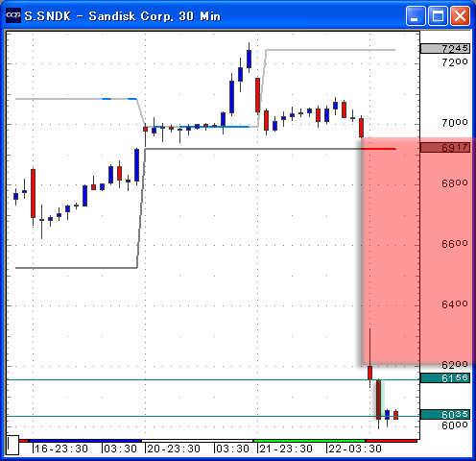Click the 20-23:30 time axis label
The image size is (476, 461).
point(174,449)
